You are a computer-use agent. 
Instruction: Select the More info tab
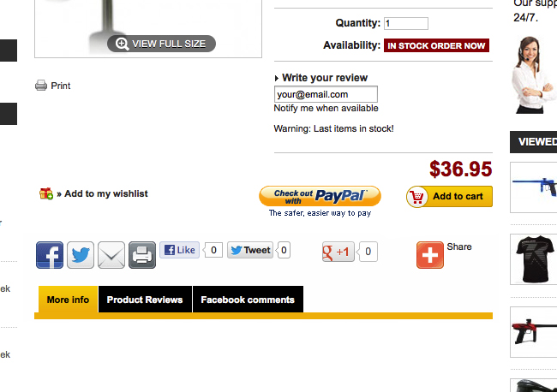pyautogui.click(x=68, y=300)
